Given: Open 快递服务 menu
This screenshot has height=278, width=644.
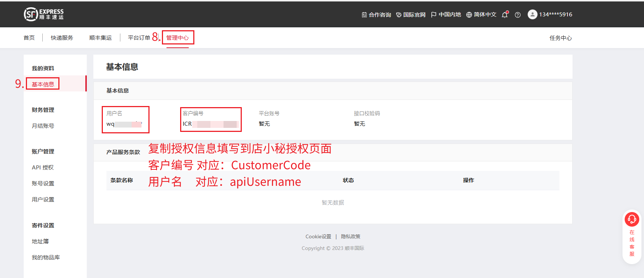Looking at the screenshot, I should coord(62,38).
